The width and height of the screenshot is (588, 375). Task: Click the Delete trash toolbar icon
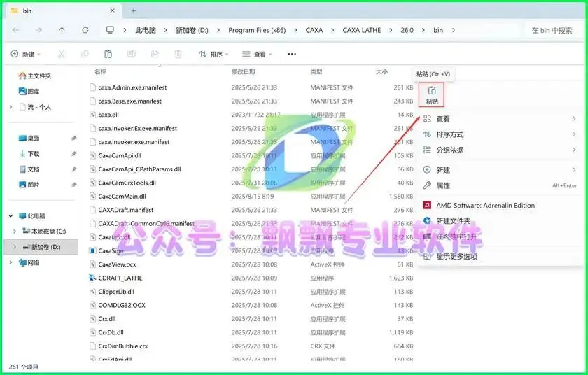click(178, 55)
